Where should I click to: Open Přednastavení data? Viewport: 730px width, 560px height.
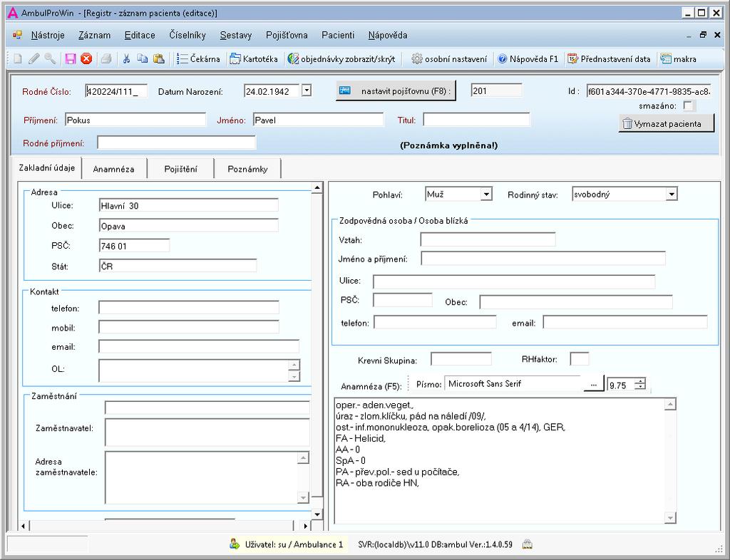click(x=609, y=59)
